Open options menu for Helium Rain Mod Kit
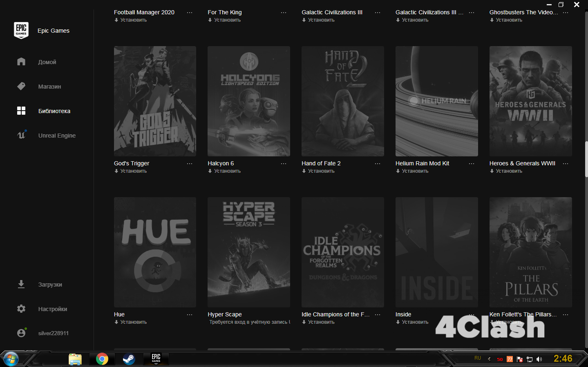The image size is (588, 367). tap(472, 163)
